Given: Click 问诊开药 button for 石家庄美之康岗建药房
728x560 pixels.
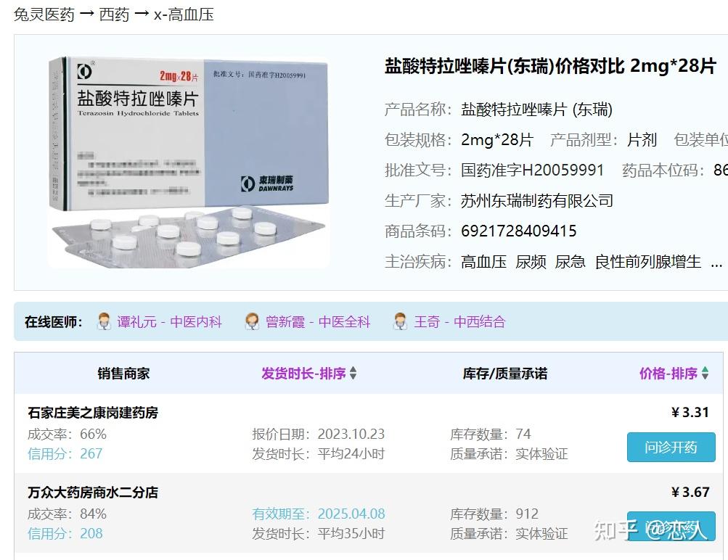Looking at the screenshot, I should (x=671, y=448).
